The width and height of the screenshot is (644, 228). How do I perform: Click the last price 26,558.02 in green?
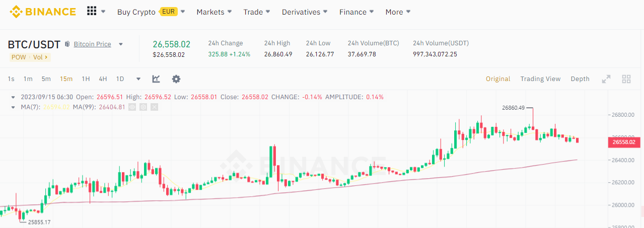(x=172, y=44)
